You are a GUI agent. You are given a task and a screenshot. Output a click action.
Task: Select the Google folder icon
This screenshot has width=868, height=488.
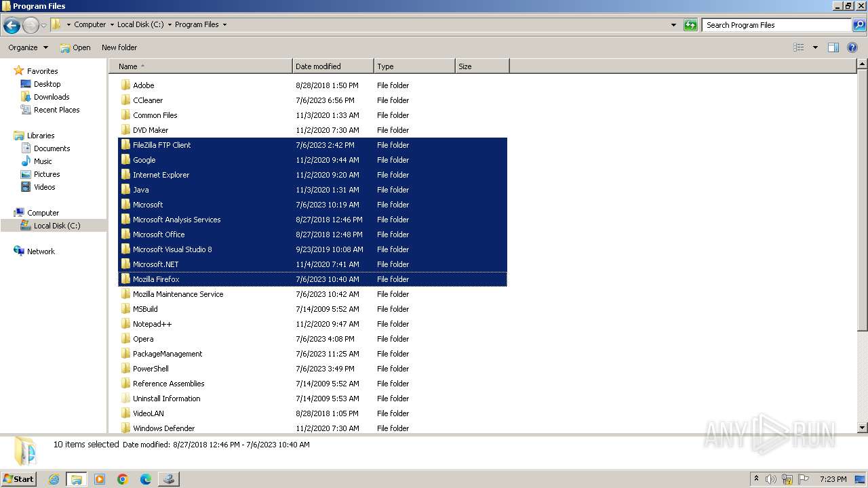[125, 160]
